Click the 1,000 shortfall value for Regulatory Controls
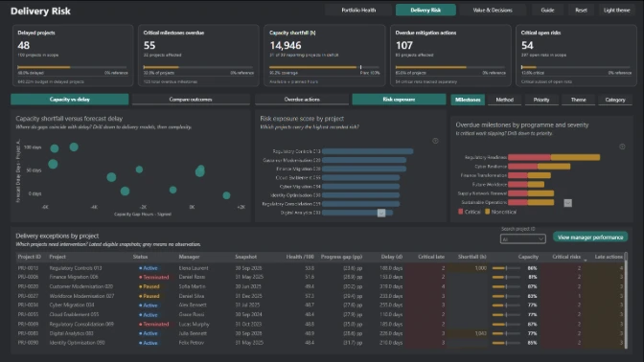 tap(480, 268)
